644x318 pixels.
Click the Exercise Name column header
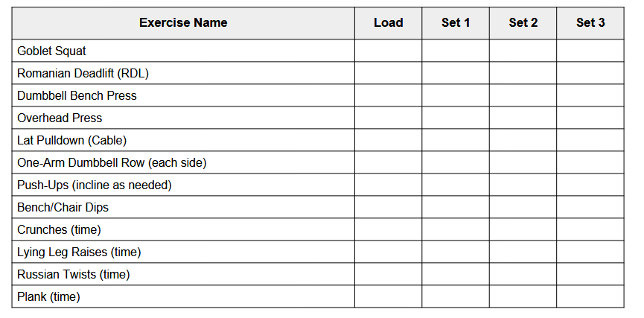[183, 23]
